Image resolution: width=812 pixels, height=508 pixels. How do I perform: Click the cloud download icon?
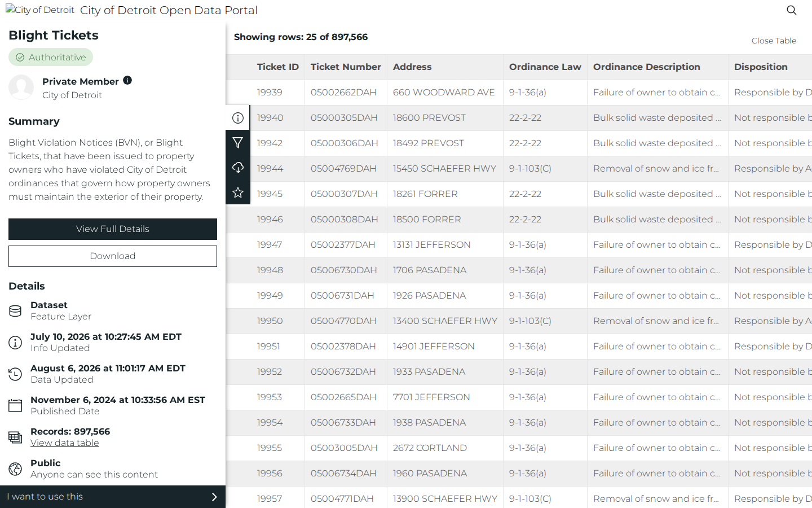[238, 168]
